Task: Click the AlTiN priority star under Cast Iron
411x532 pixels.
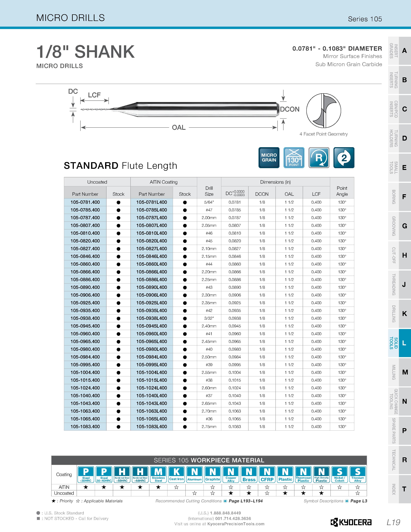Action: point(176,487)
